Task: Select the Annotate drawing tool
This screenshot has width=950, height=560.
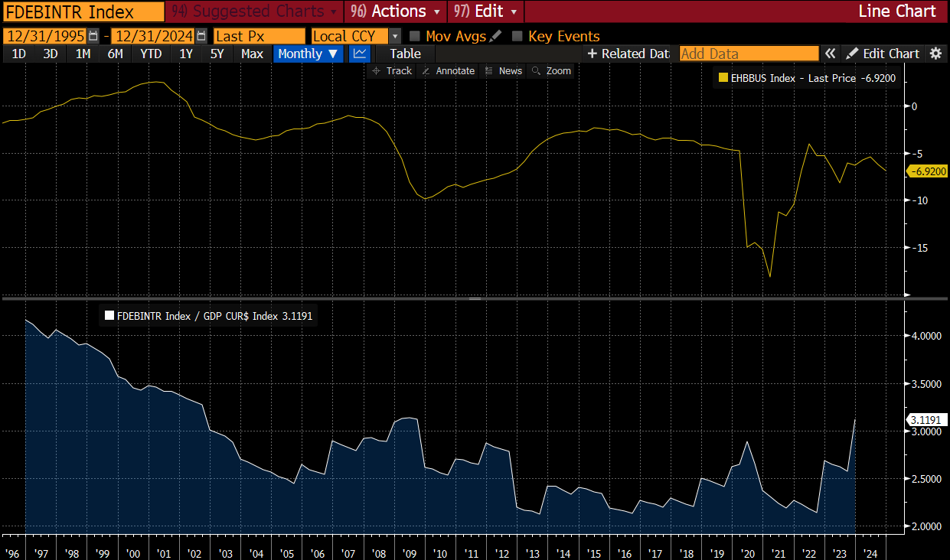Action: (x=448, y=71)
